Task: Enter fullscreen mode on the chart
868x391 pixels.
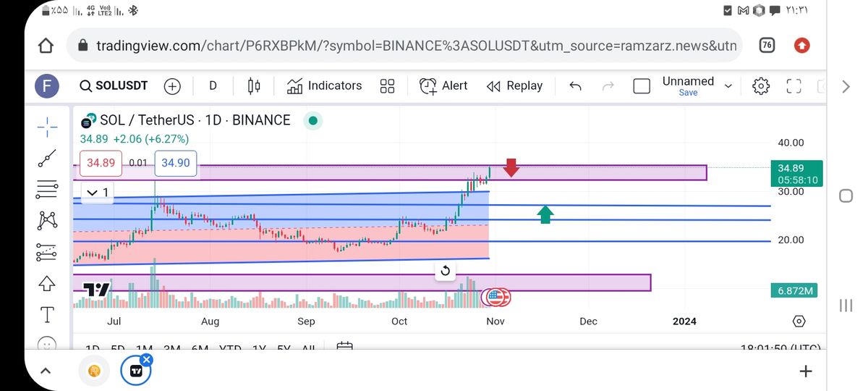Action: (x=793, y=86)
